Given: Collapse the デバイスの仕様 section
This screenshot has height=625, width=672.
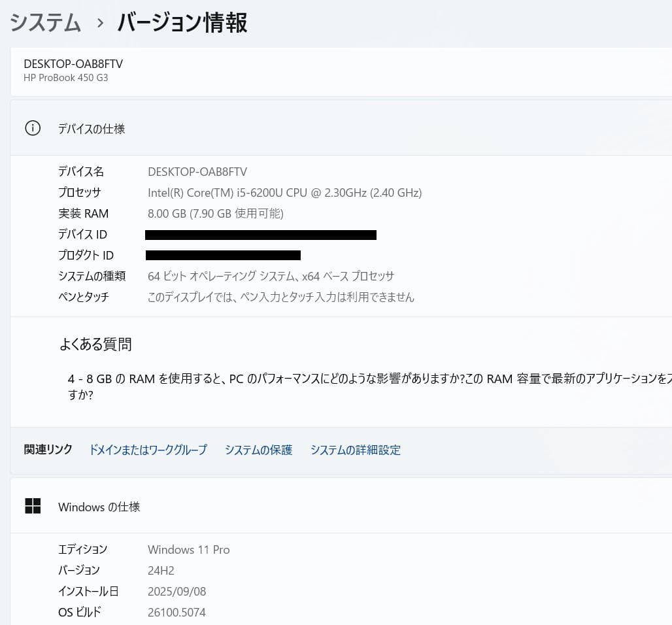Looking at the screenshot, I should (x=92, y=128).
